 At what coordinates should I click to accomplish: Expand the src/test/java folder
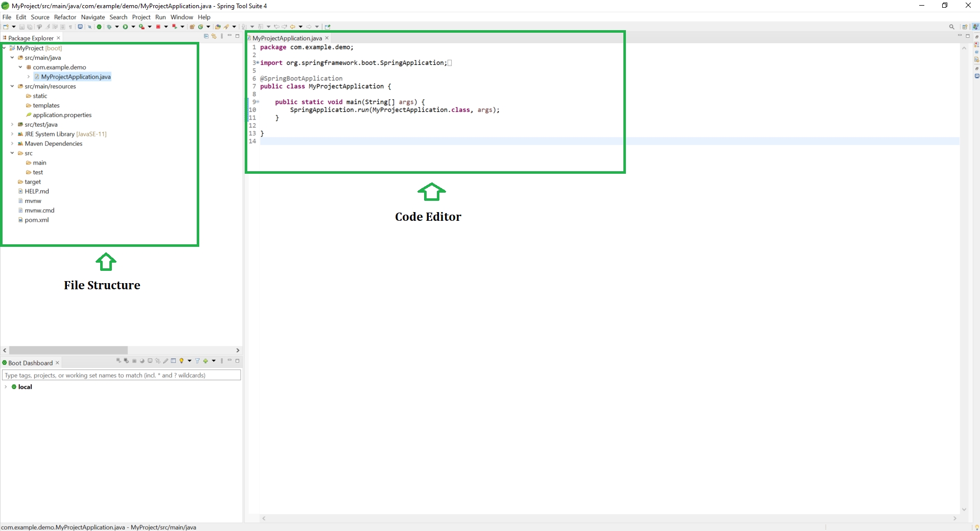pyautogui.click(x=12, y=124)
